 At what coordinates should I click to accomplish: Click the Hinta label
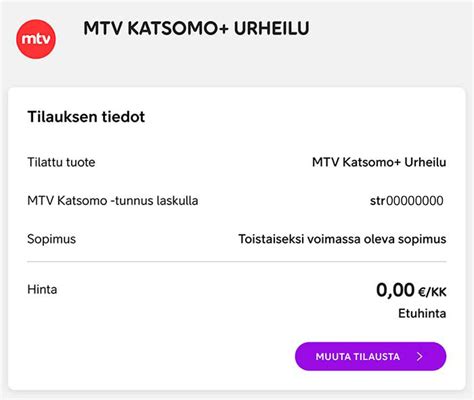(42, 289)
